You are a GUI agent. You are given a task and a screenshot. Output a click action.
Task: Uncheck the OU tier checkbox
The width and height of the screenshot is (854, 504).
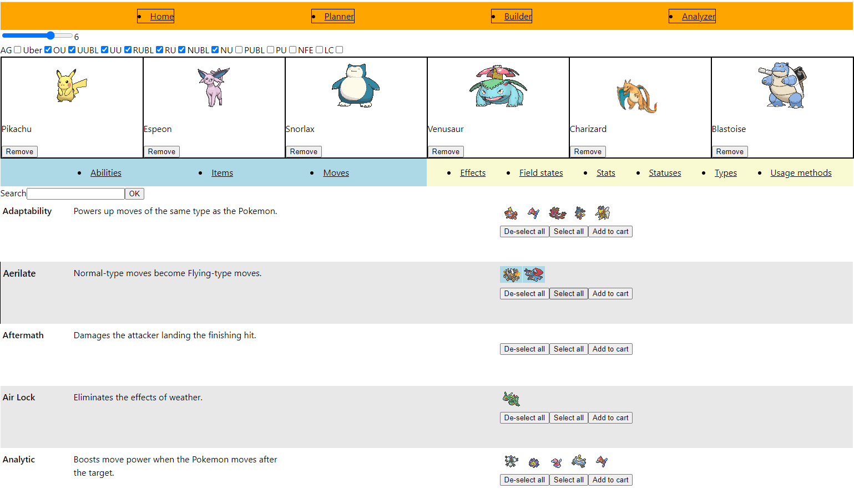point(72,49)
